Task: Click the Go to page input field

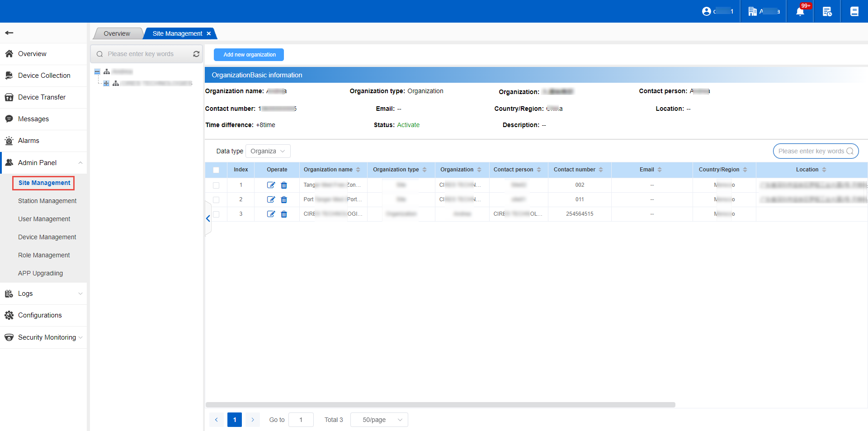Action: tap(301, 420)
